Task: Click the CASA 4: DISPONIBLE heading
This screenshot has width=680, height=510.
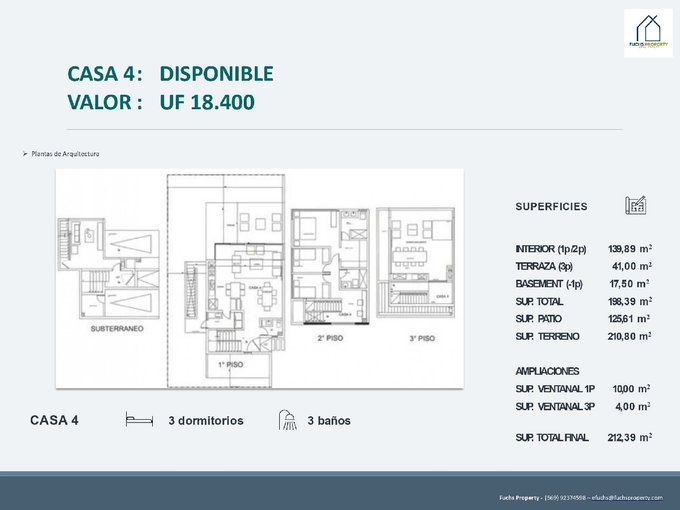Action: point(170,73)
